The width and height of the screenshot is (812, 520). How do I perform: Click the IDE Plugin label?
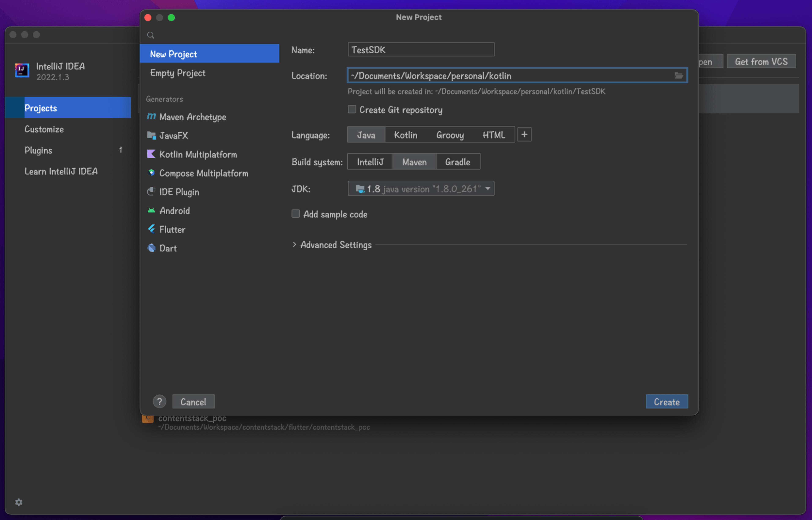coord(179,192)
